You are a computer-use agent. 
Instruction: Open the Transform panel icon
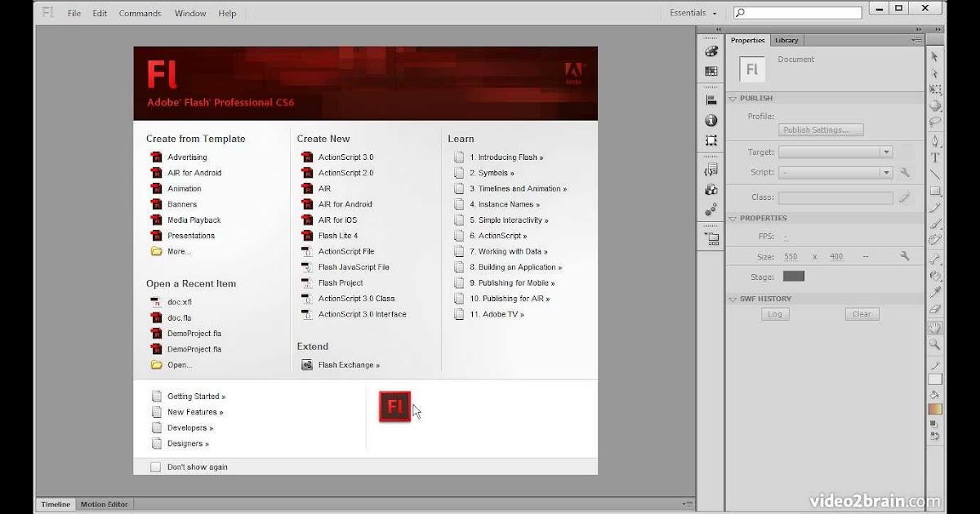coord(711,140)
